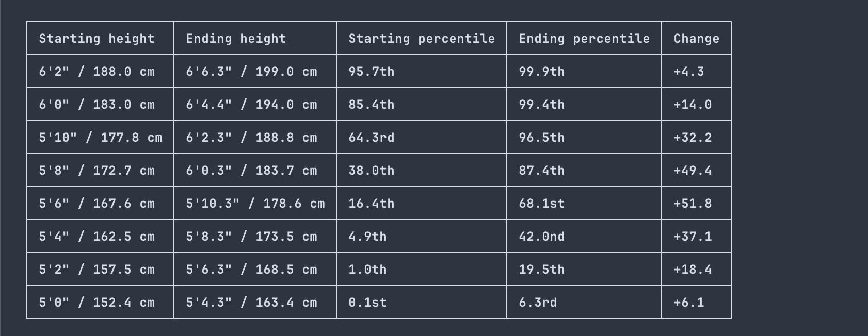Select the 5'10" / 177.8 cm cell
The image size is (868, 336).
coord(101,138)
